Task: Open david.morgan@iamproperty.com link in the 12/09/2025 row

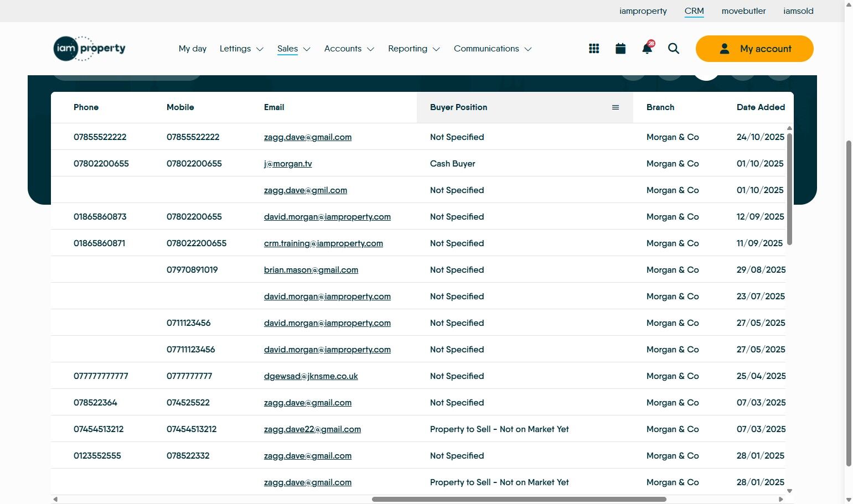Action: coord(327,217)
